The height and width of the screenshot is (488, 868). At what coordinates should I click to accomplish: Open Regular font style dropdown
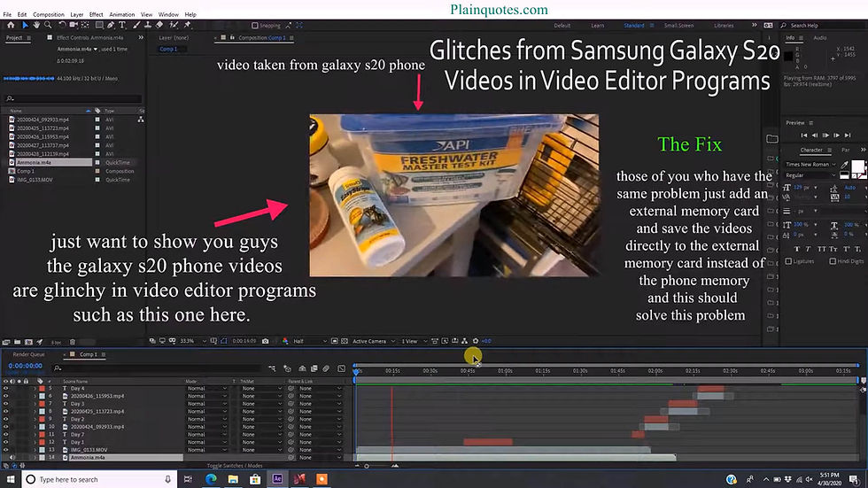(810, 175)
